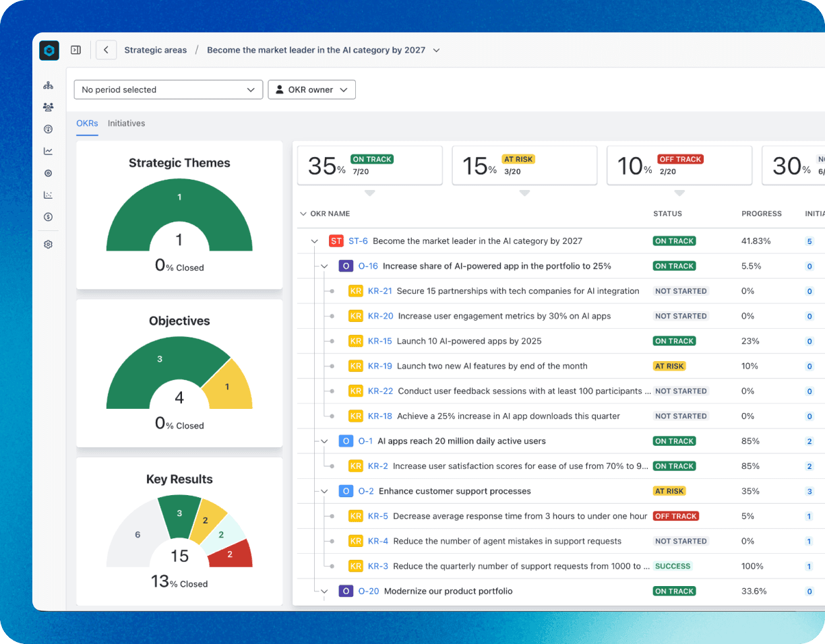The height and width of the screenshot is (644, 825).
Task: Toggle the sidebar panel icon
Action: (75, 50)
